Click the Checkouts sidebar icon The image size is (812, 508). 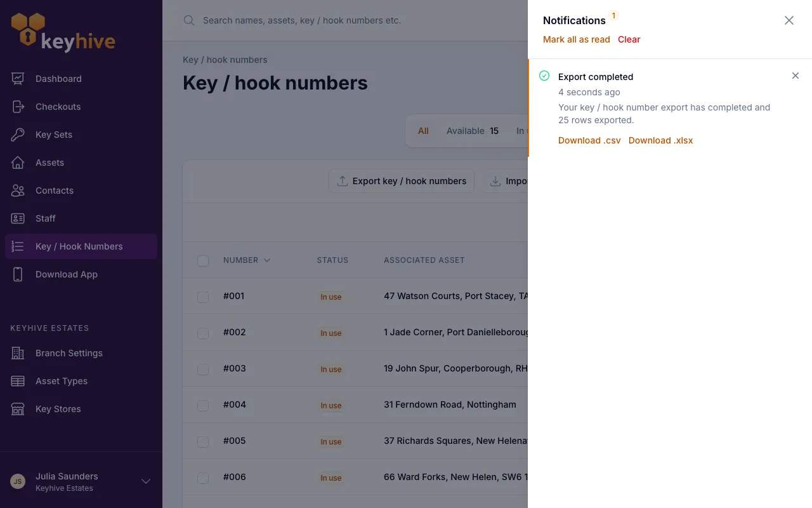pyautogui.click(x=18, y=107)
